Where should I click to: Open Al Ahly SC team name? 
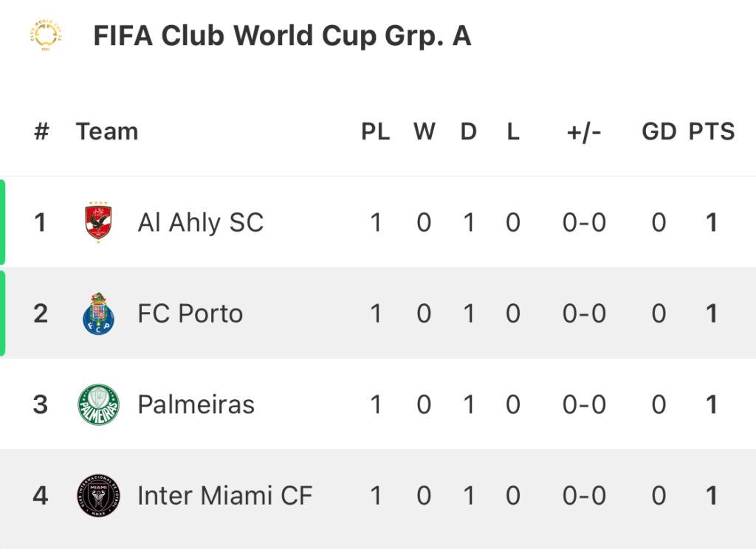pos(201,223)
